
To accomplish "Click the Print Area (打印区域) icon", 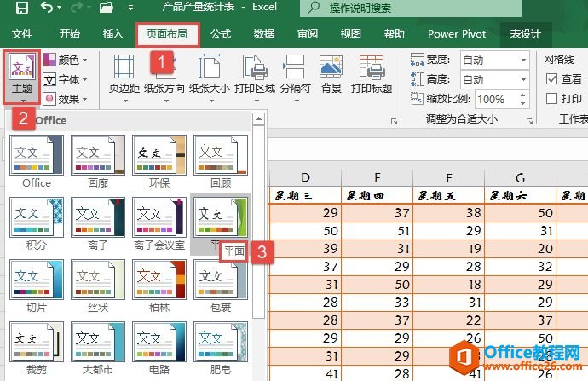I will tap(255, 75).
